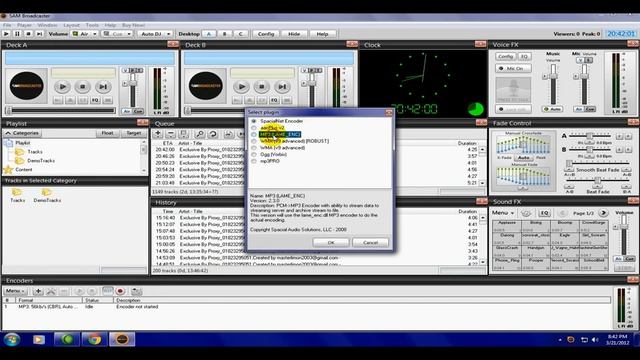The height and width of the screenshot is (360, 640).
Task: Click the Config toolbar button
Action: [266, 34]
